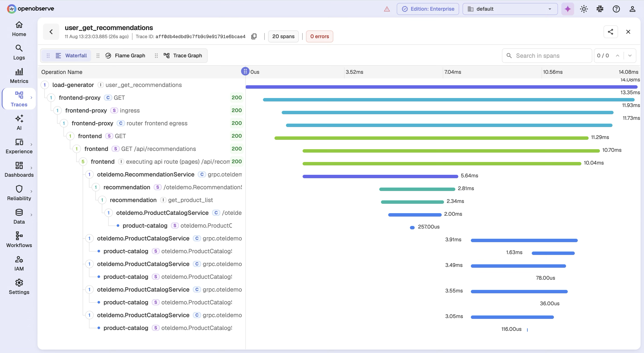The image size is (644, 353).
Task: Collapse the recommendation get_product_list span
Action: pyautogui.click(x=102, y=200)
